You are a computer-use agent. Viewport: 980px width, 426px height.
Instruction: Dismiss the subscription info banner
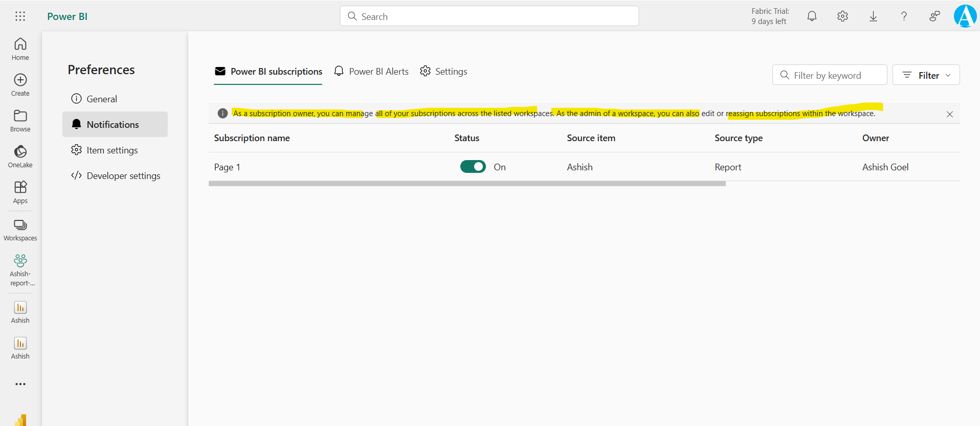[949, 114]
